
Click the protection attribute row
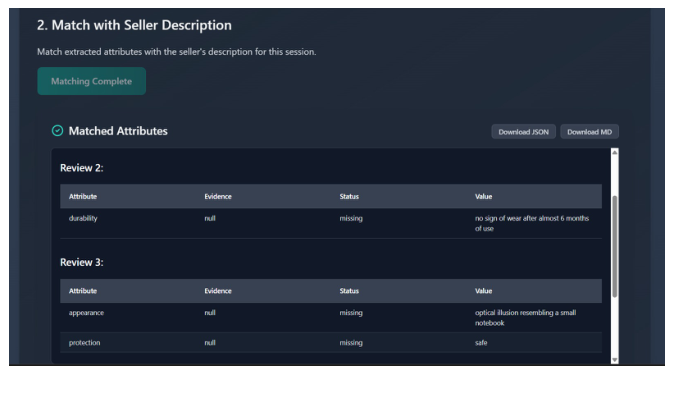coord(330,343)
